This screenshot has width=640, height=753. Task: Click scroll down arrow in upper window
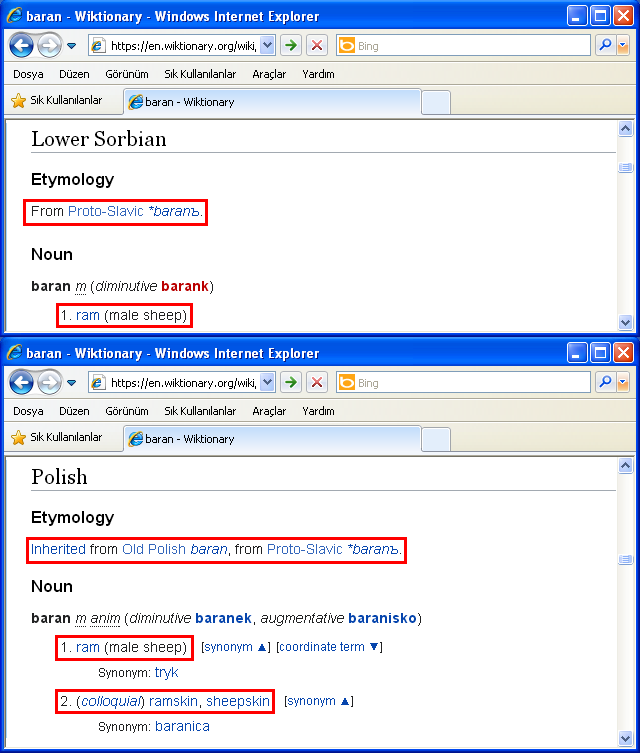point(625,322)
